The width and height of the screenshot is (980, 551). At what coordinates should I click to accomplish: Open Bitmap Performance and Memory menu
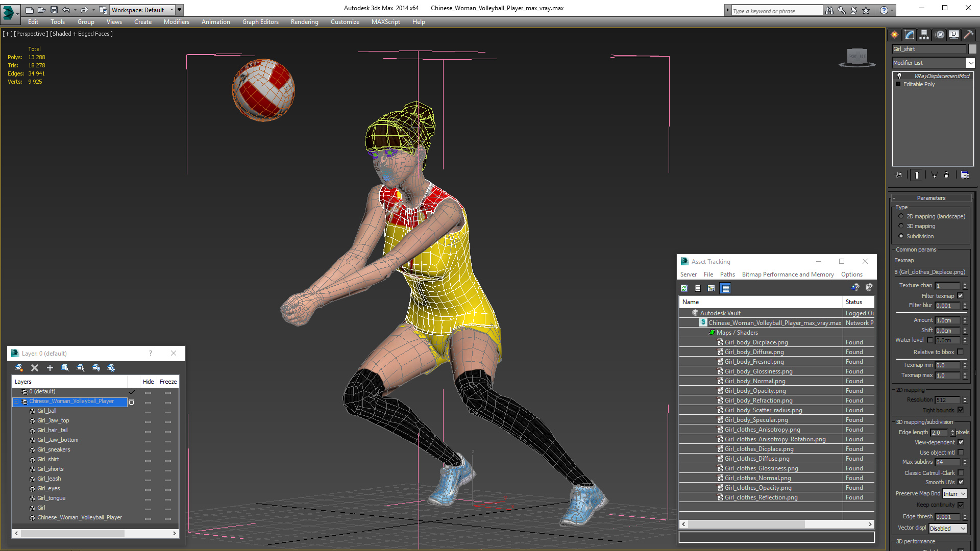pos(788,274)
